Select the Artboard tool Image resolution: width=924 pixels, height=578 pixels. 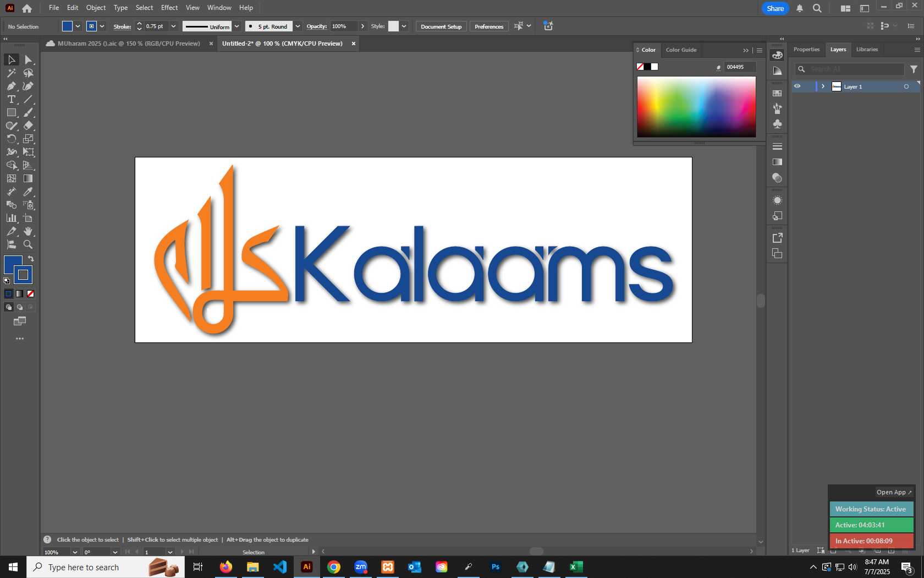pyautogui.click(x=28, y=218)
